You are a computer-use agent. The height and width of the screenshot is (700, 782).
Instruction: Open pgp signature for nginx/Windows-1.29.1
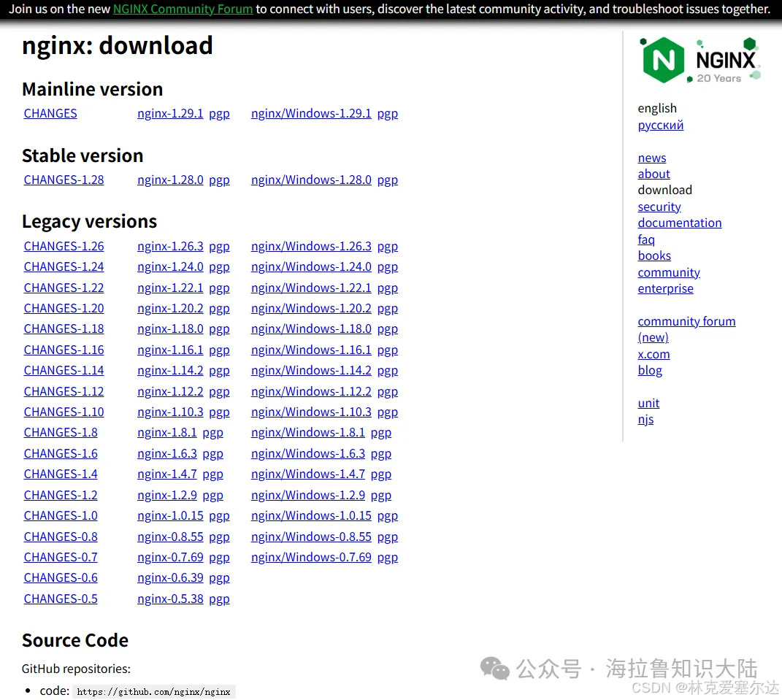(388, 114)
